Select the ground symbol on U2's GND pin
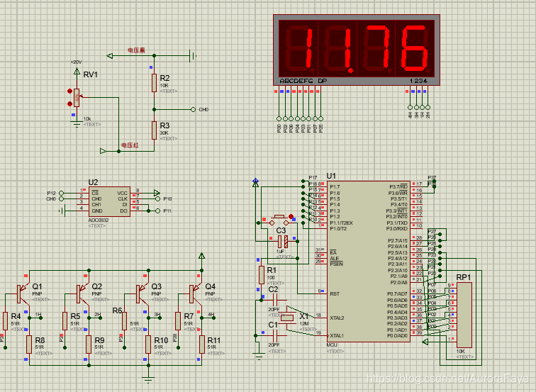 [x=62, y=211]
